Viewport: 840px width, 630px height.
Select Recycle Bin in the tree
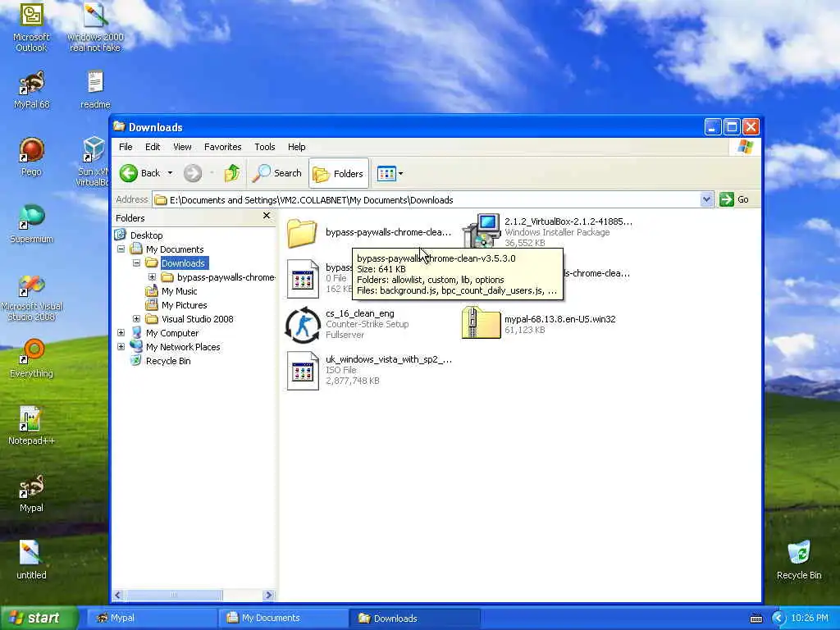(168, 361)
